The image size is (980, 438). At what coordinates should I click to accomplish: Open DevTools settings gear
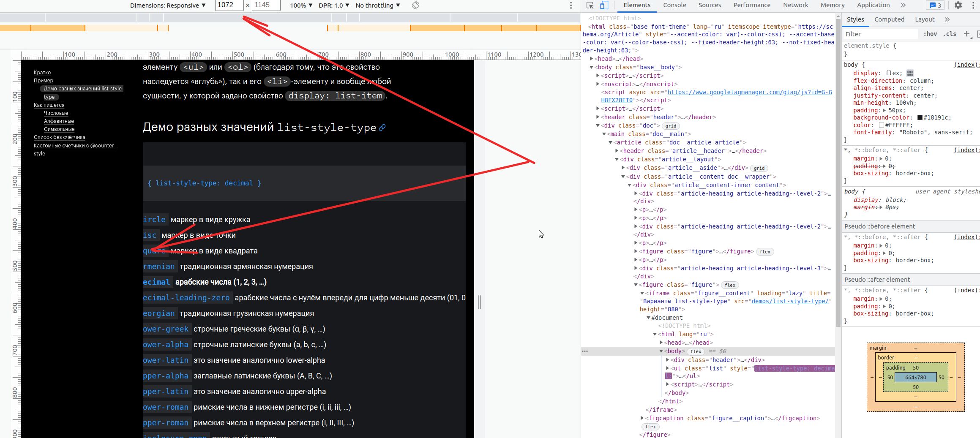pyautogui.click(x=958, y=5)
